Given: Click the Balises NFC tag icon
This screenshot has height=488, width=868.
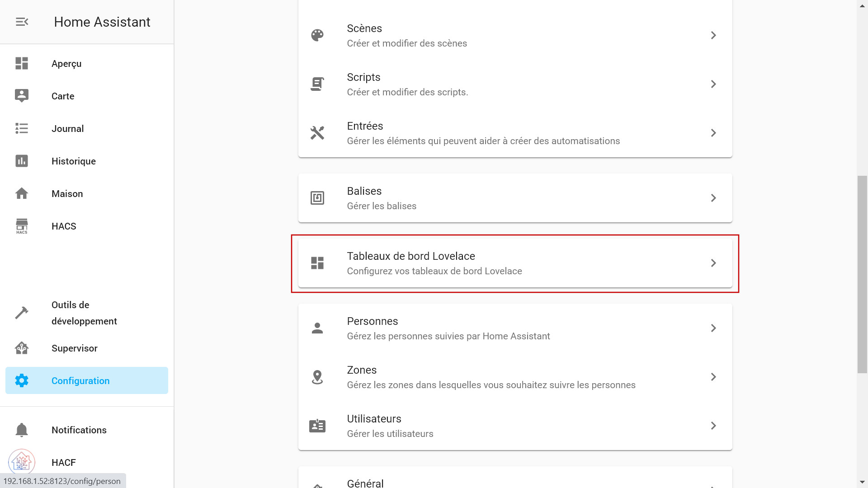Looking at the screenshot, I should coord(317,198).
